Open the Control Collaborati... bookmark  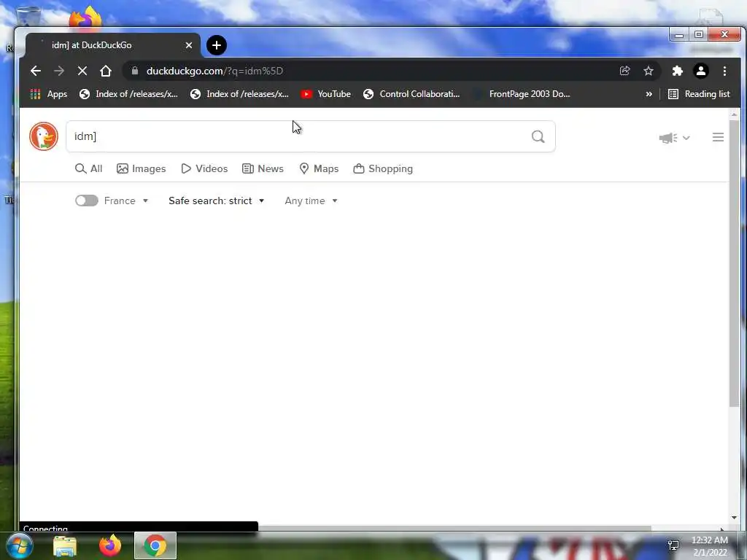point(411,94)
